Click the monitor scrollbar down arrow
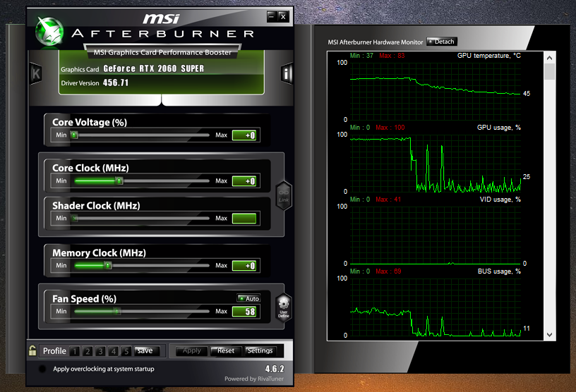 550,335
